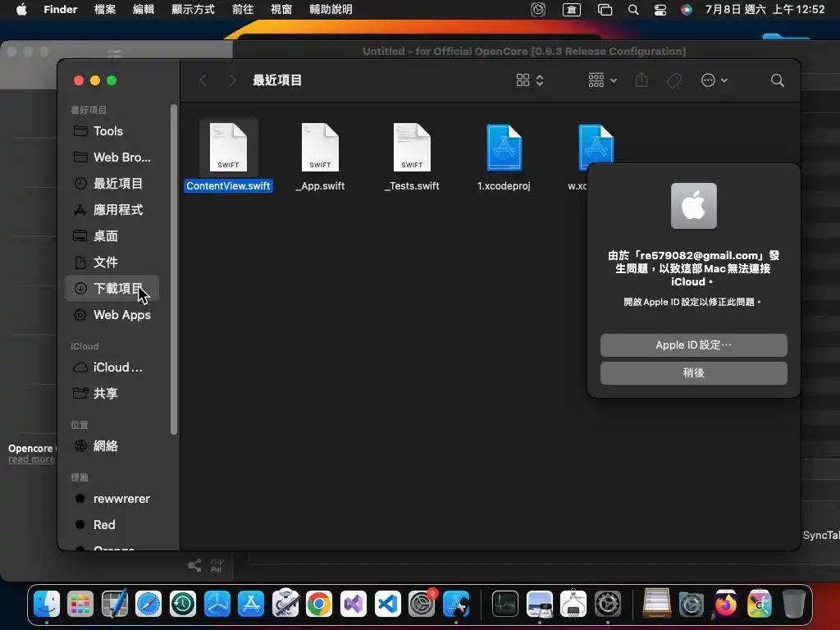Image resolution: width=840 pixels, height=630 pixels.
Task: Select 網絡 in Finder sidebar
Action: click(x=112, y=445)
